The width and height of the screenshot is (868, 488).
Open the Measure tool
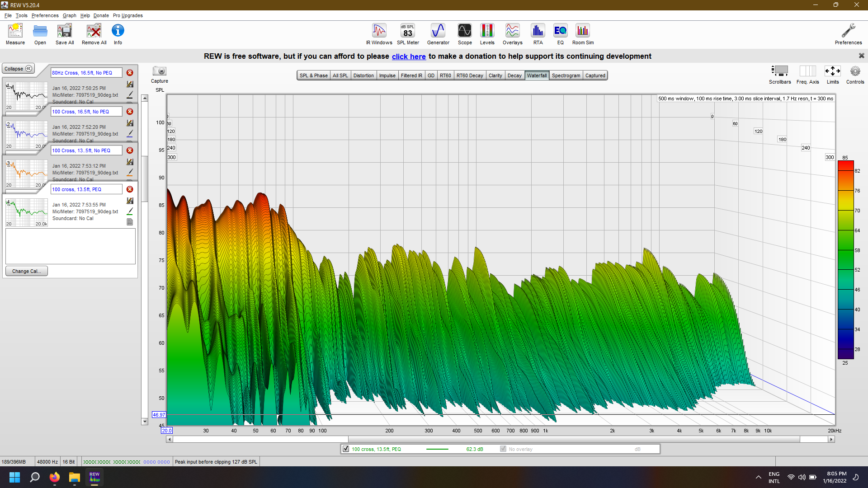coord(15,34)
